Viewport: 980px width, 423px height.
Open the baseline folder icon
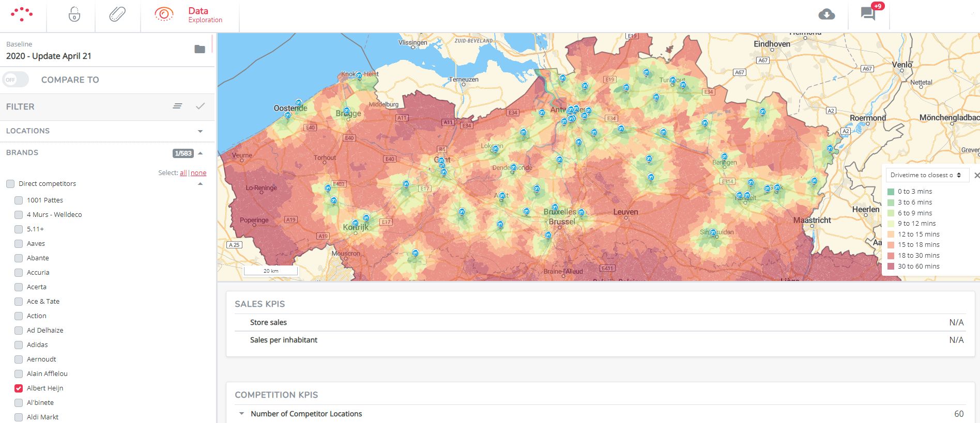(200, 50)
